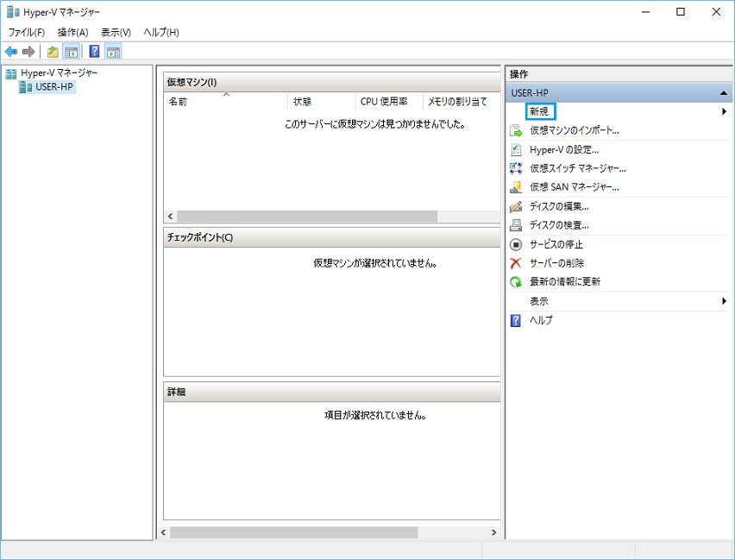Viewport: 735px width, 560px height.
Task: Click the ディスクの編集 pencil icon
Action: (516, 206)
